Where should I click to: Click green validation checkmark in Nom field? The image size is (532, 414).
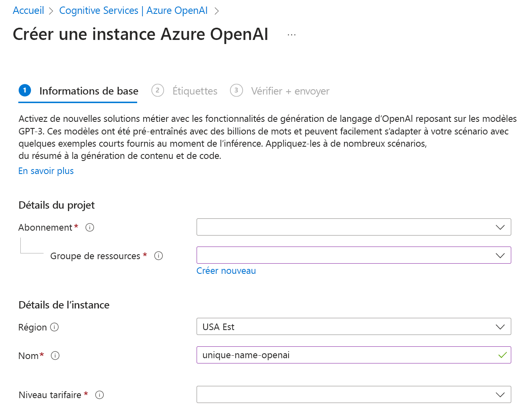tap(502, 355)
